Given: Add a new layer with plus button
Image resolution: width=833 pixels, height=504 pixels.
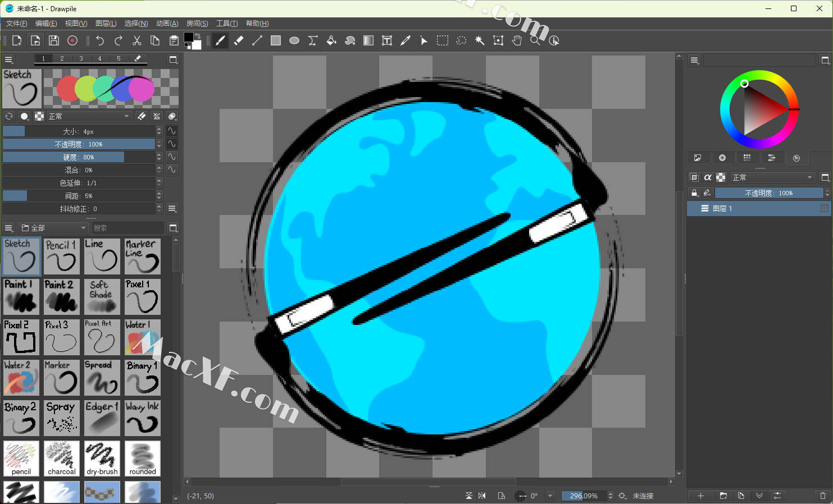Looking at the screenshot, I should 700,496.
